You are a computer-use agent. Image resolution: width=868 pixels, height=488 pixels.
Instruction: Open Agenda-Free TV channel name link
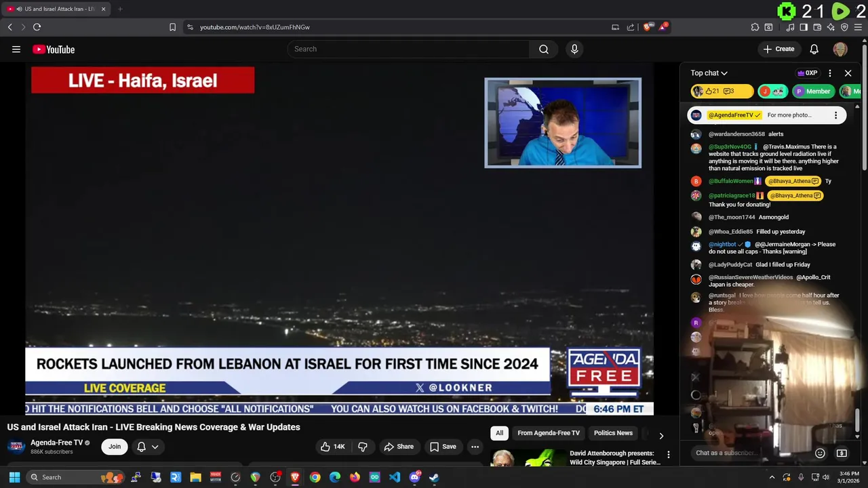click(x=56, y=443)
